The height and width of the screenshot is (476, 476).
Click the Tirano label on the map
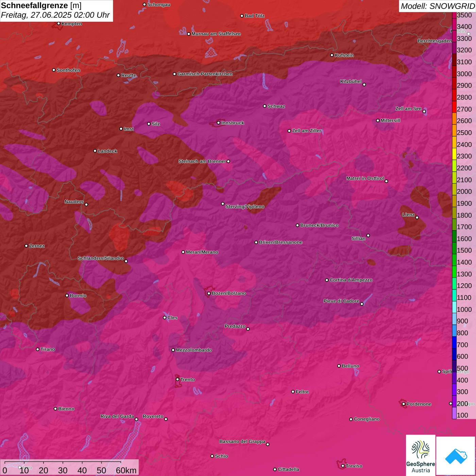48,349
